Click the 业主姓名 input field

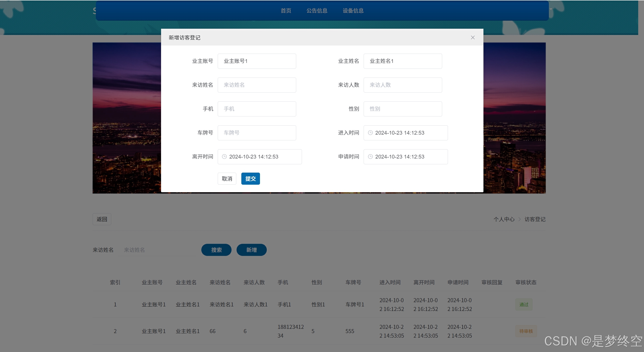click(x=403, y=61)
